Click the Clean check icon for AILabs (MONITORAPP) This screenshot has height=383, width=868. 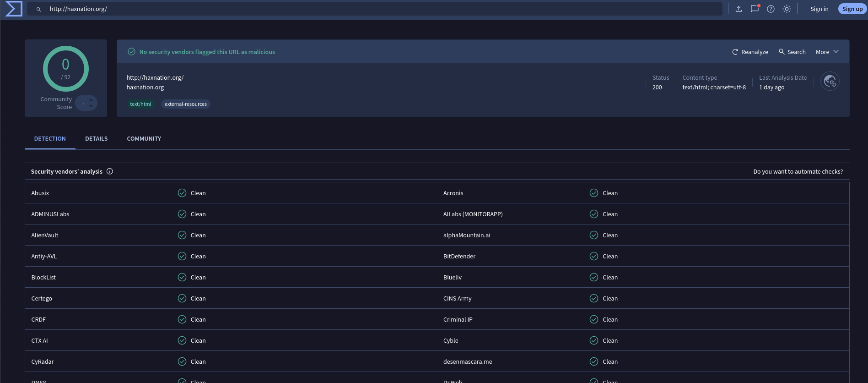594,214
